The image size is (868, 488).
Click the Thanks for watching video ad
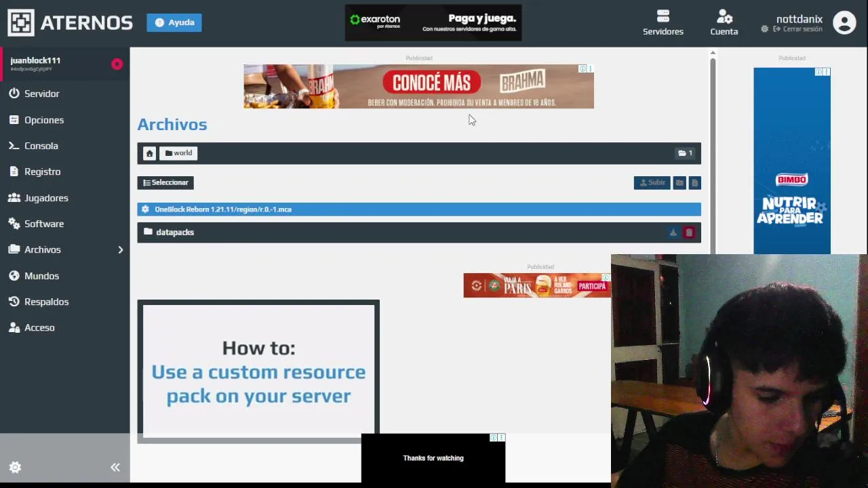pos(433,458)
